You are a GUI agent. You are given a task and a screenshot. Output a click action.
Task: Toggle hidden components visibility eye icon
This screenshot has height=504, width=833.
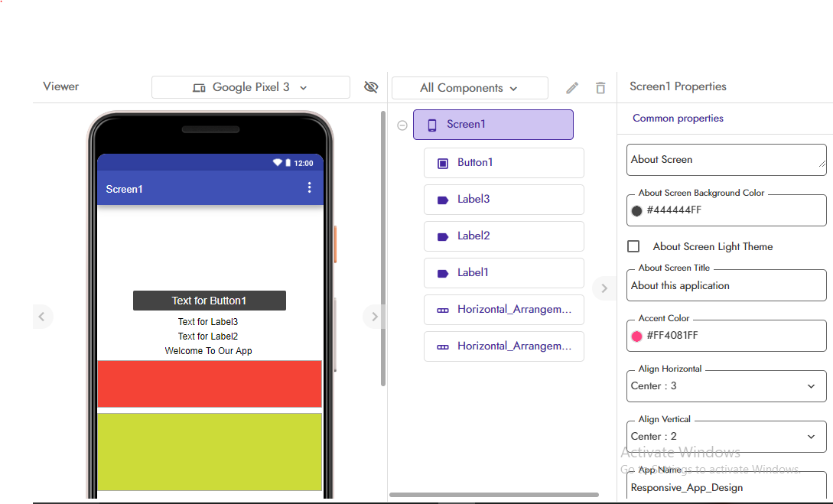point(371,87)
